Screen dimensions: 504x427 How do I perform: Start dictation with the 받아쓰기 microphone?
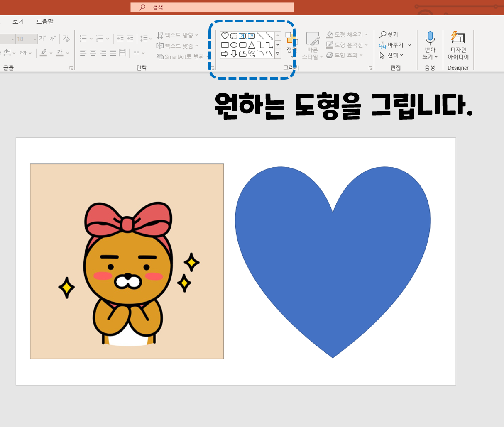430,46
